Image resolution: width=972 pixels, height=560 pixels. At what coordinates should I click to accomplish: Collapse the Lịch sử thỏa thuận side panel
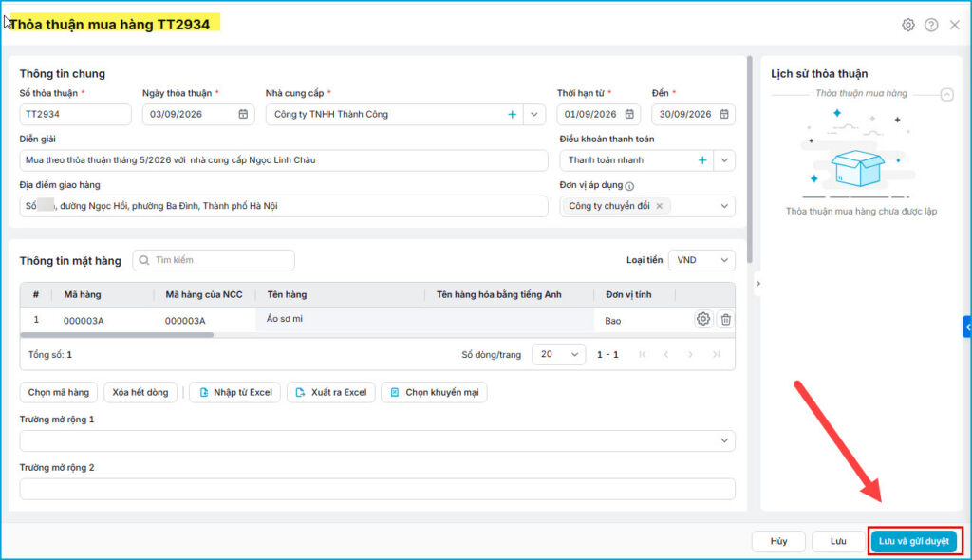(758, 284)
